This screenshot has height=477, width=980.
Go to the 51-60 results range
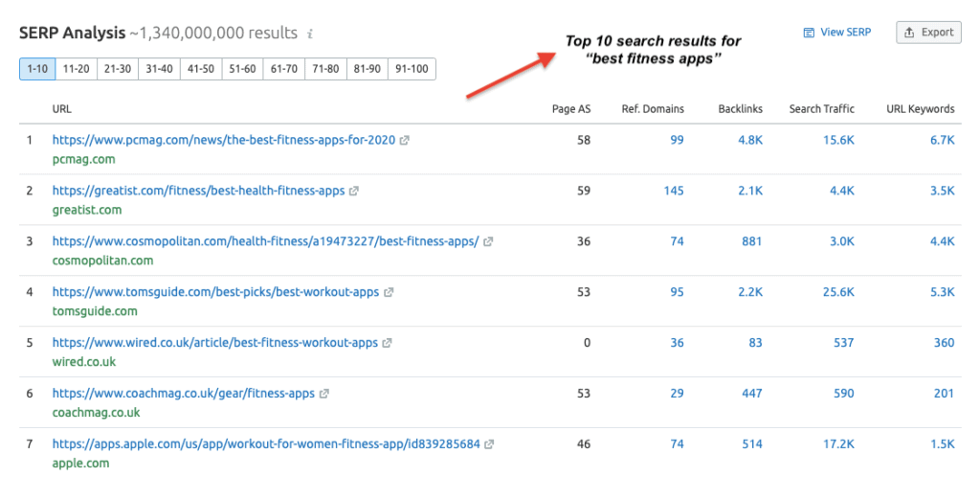coord(241,69)
